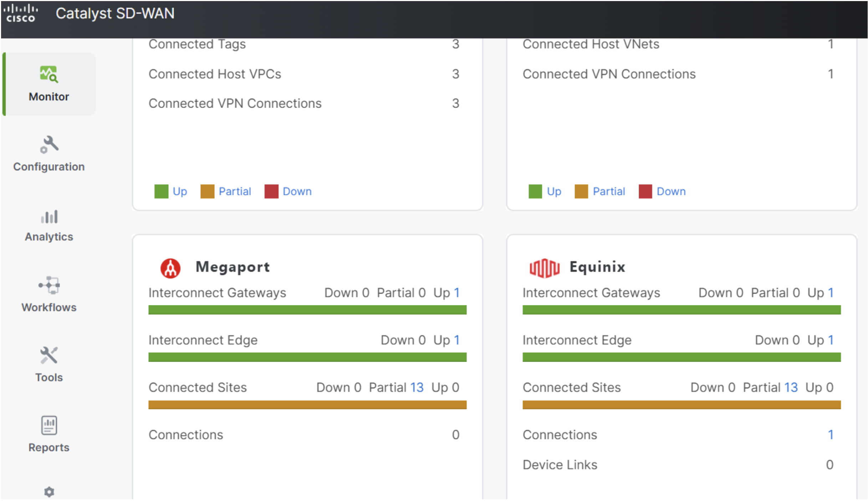Image resolution: width=868 pixels, height=501 pixels.
Task: Click the Equinix logo icon
Action: (x=544, y=268)
